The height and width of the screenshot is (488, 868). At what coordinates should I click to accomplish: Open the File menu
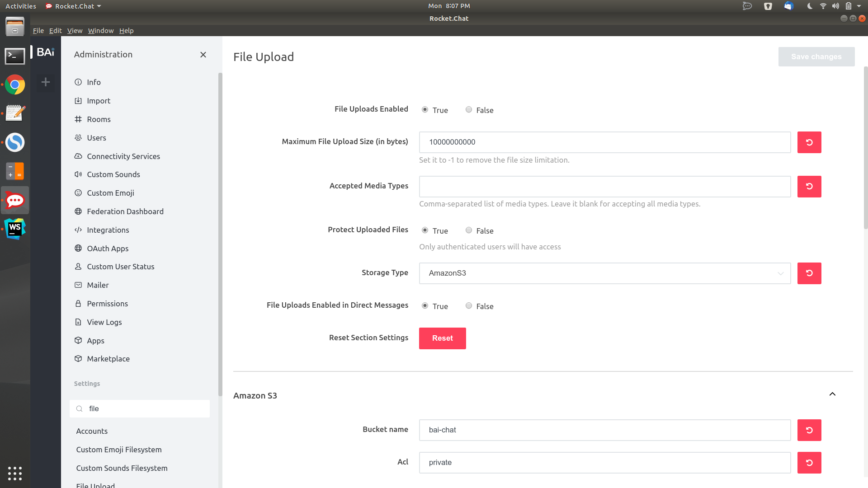click(x=38, y=30)
